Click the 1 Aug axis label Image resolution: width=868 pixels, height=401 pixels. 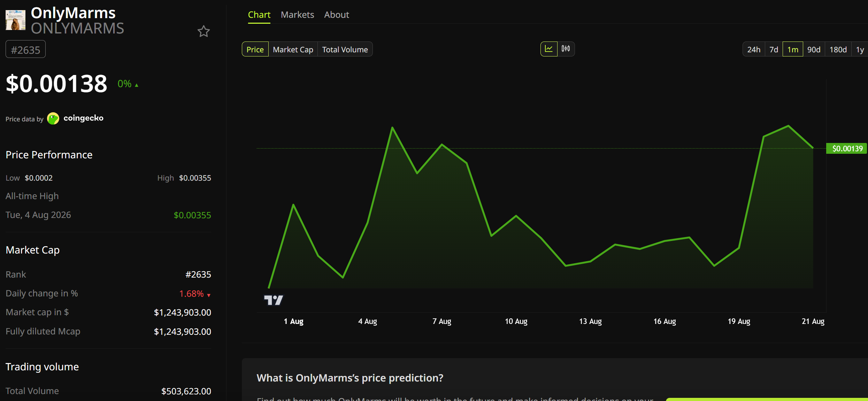(x=293, y=321)
